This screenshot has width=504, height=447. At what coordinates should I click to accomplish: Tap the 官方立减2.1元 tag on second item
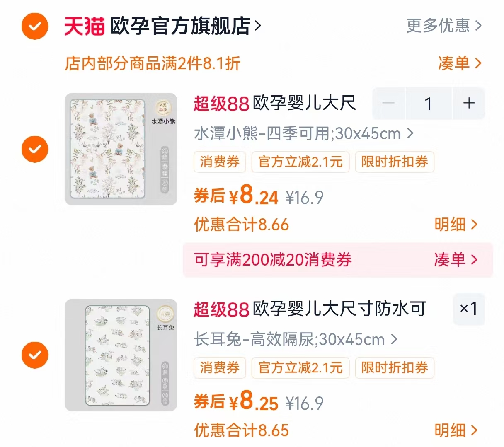point(300,368)
